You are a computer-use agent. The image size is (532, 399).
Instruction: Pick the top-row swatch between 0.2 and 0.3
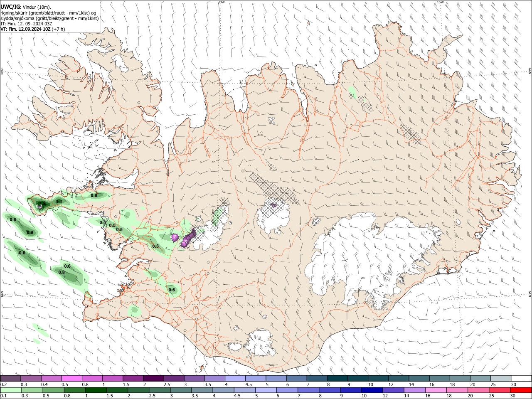click(x=10, y=378)
